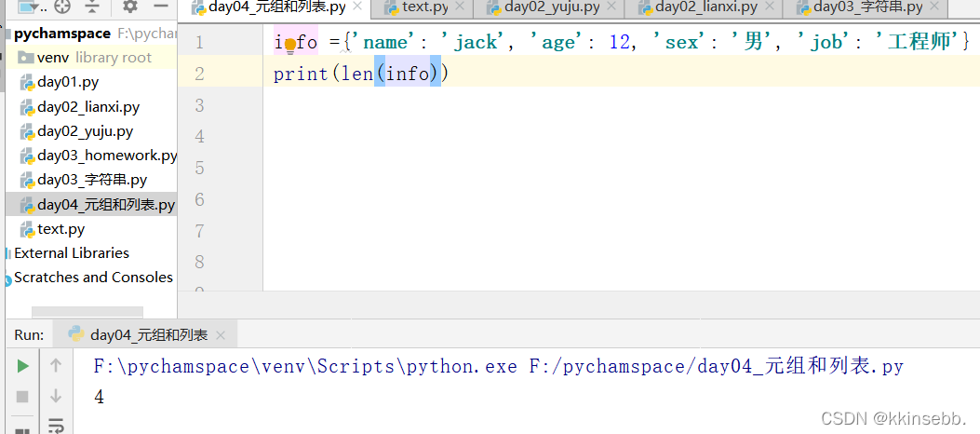
Task: Click the 'jack' string value
Action: (x=476, y=42)
